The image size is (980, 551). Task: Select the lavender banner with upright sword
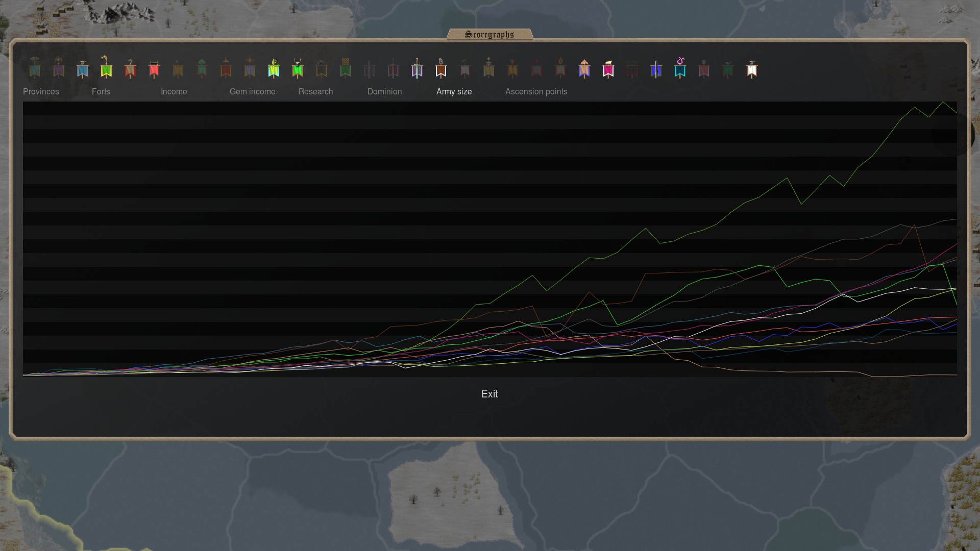[x=417, y=67]
